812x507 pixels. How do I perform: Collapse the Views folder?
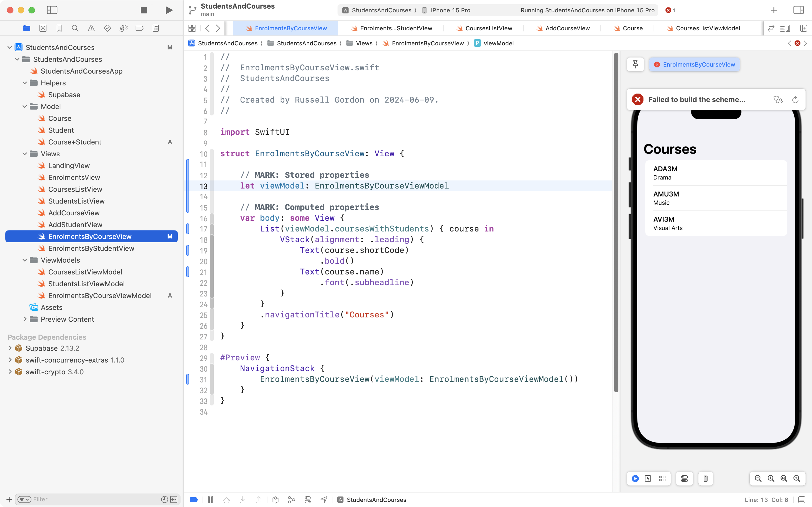[24, 154]
